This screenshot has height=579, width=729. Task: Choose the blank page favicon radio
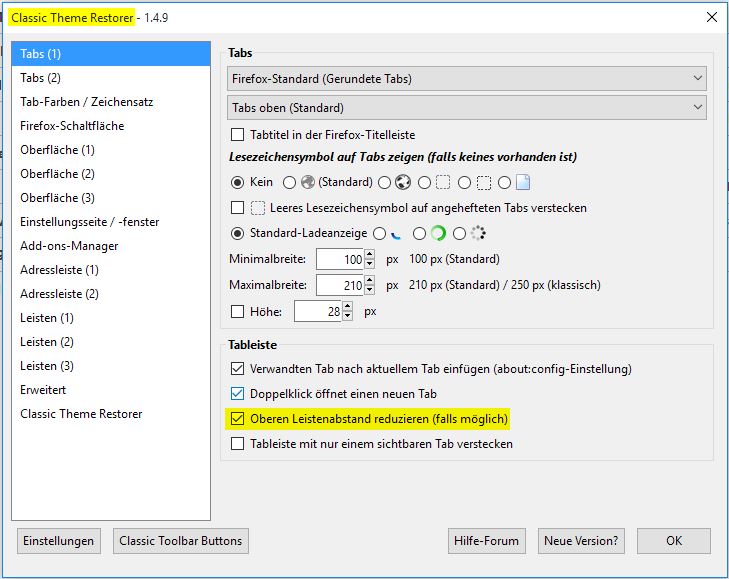point(504,182)
